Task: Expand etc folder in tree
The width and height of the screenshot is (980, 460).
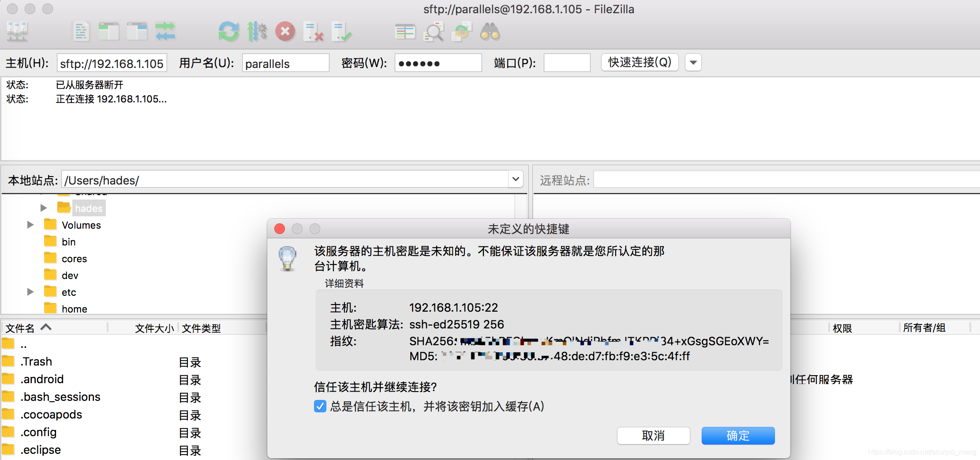Action: coord(30,292)
